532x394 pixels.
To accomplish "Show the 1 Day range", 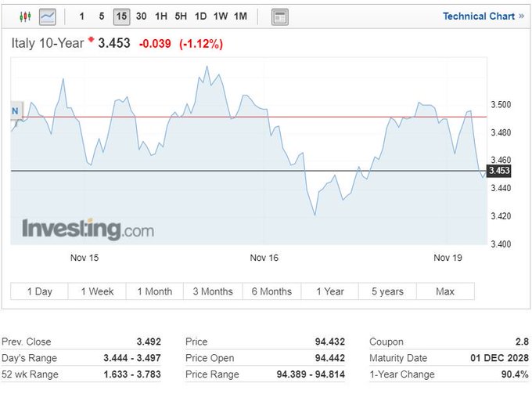I will point(39,291).
